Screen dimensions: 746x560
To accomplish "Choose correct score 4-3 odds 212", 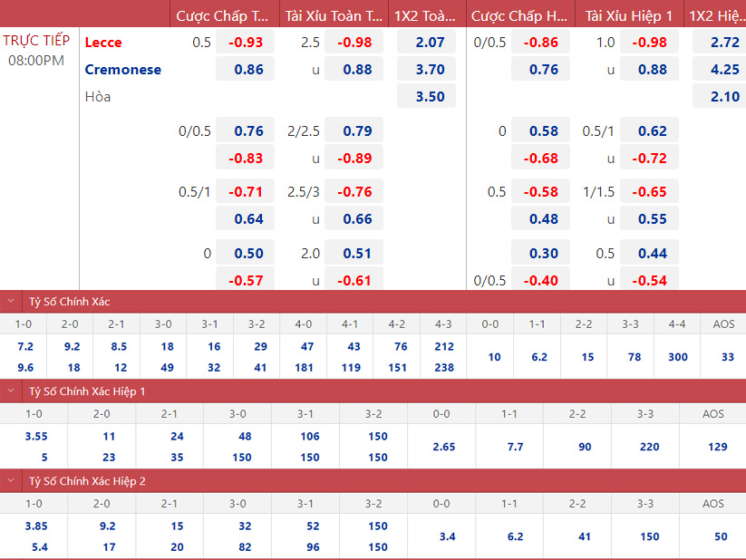I will (443, 346).
